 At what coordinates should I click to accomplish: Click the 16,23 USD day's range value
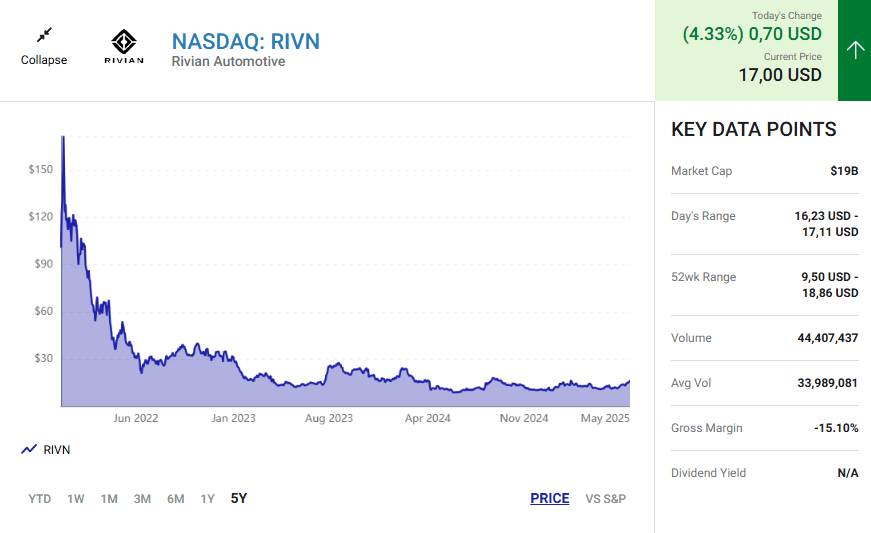pos(826,224)
